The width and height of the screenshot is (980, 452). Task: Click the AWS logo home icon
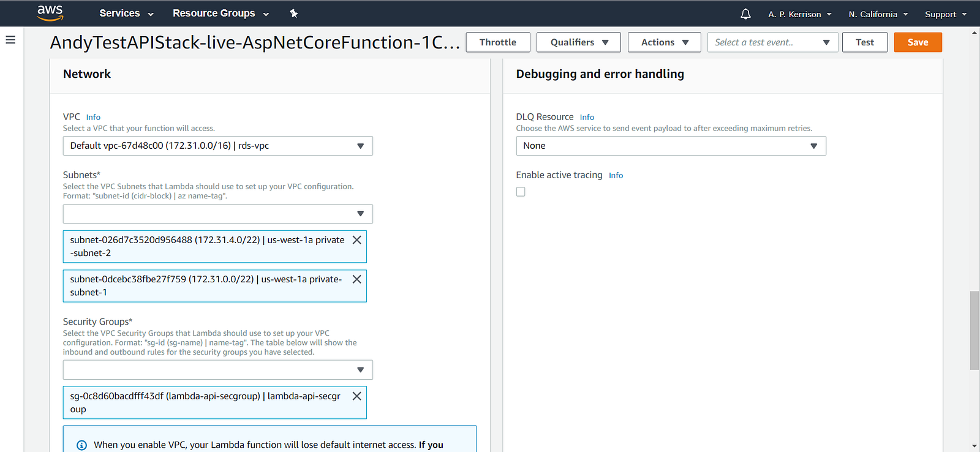(50, 13)
